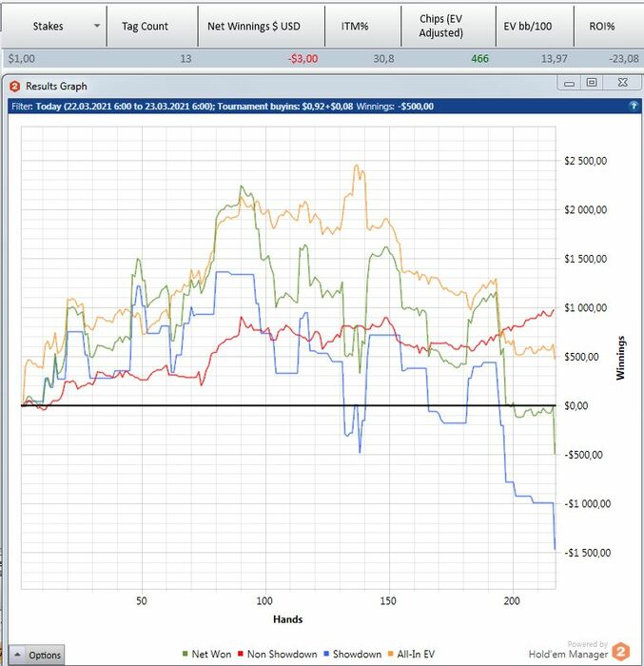644x666 pixels.
Task: Click the 466 EV adjusted chips value
Action: (479, 59)
